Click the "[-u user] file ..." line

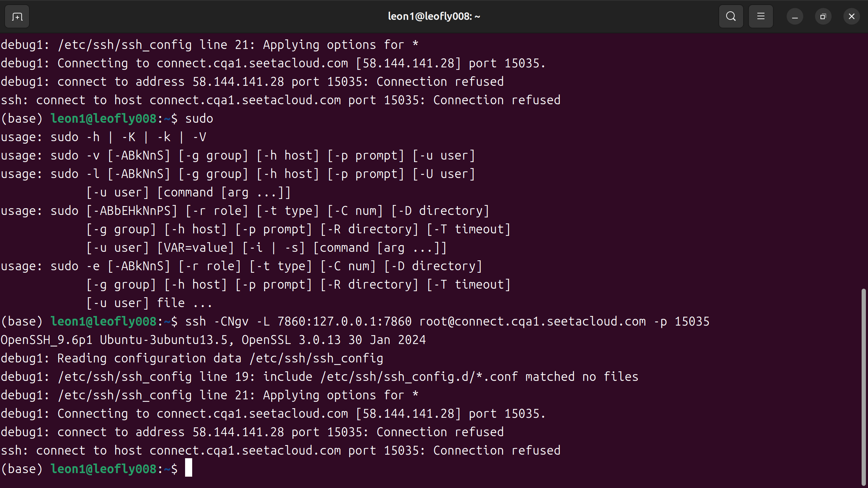(149, 303)
